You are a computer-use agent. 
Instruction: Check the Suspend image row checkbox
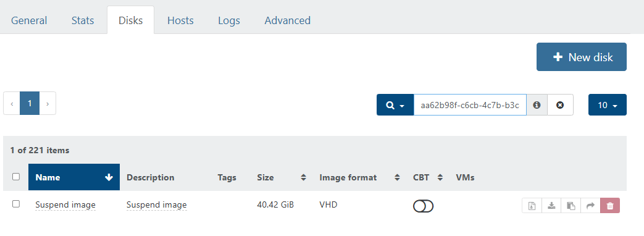(x=16, y=204)
